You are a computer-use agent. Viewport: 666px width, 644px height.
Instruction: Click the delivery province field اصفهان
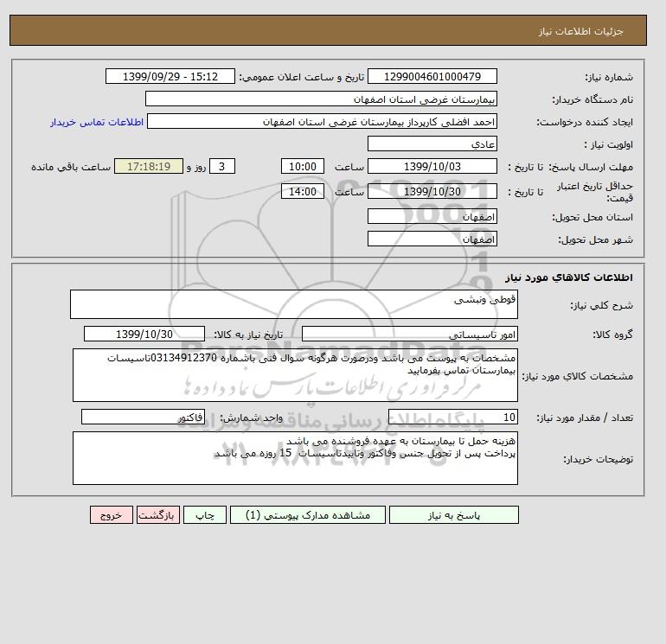[x=432, y=216]
